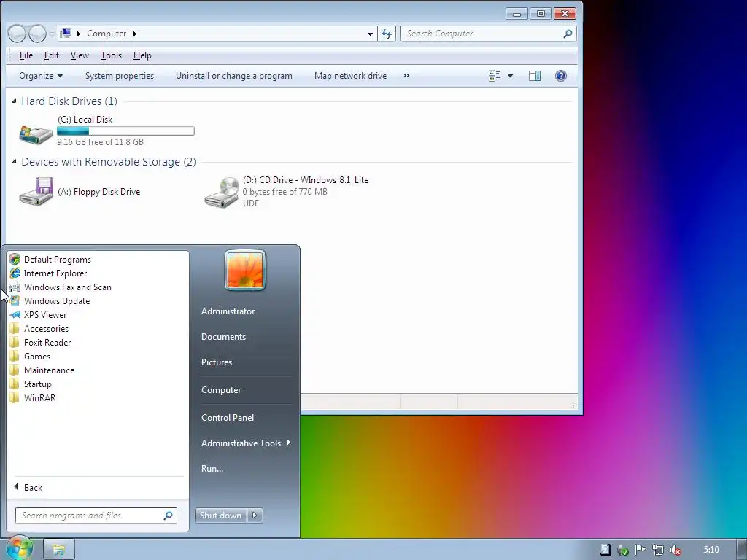
Task: Change the view with the views icon
Action: click(x=495, y=76)
